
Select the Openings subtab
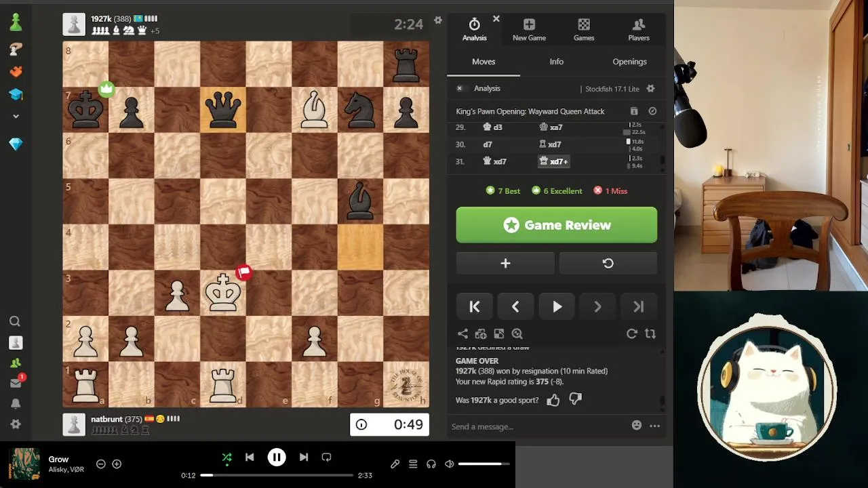(x=629, y=62)
